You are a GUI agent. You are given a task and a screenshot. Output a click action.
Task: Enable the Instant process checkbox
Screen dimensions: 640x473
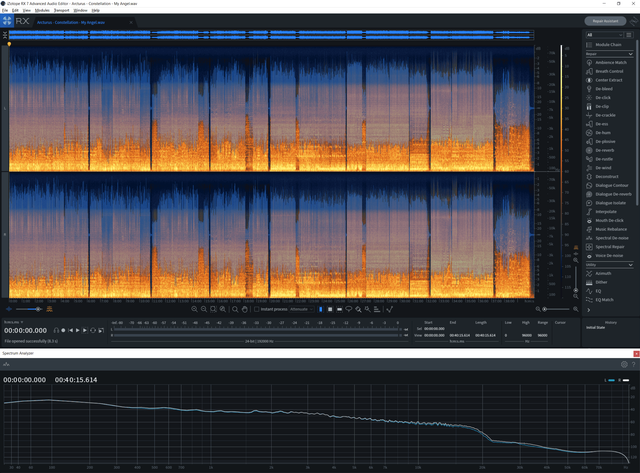click(x=256, y=309)
